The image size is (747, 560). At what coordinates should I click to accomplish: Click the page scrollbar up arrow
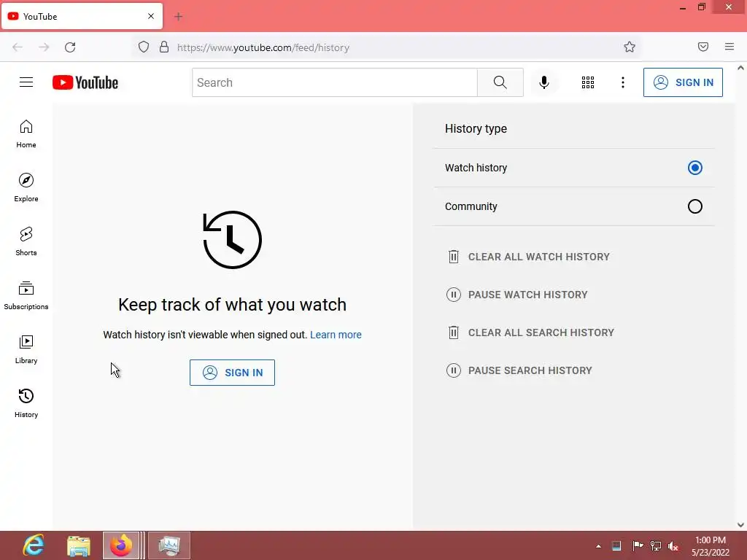coord(740,68)
